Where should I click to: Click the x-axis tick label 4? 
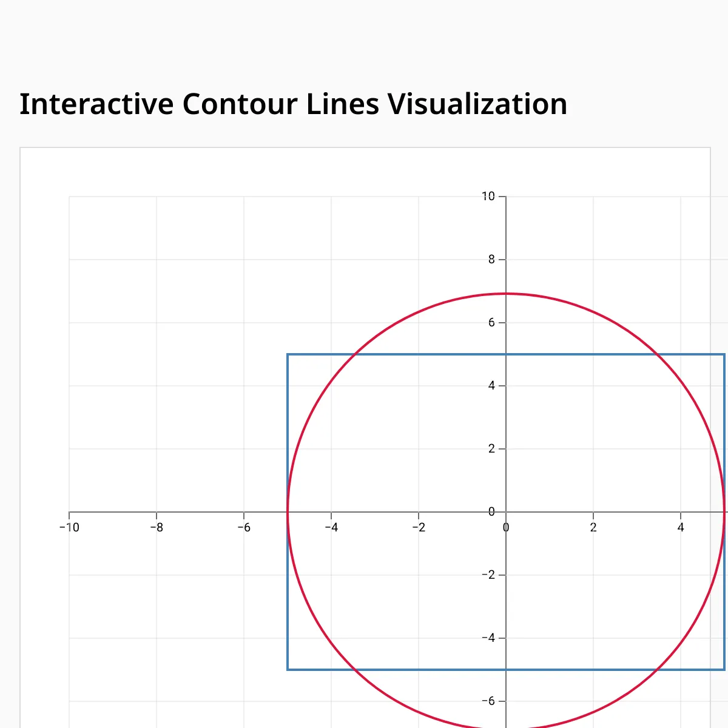(681, 528)
